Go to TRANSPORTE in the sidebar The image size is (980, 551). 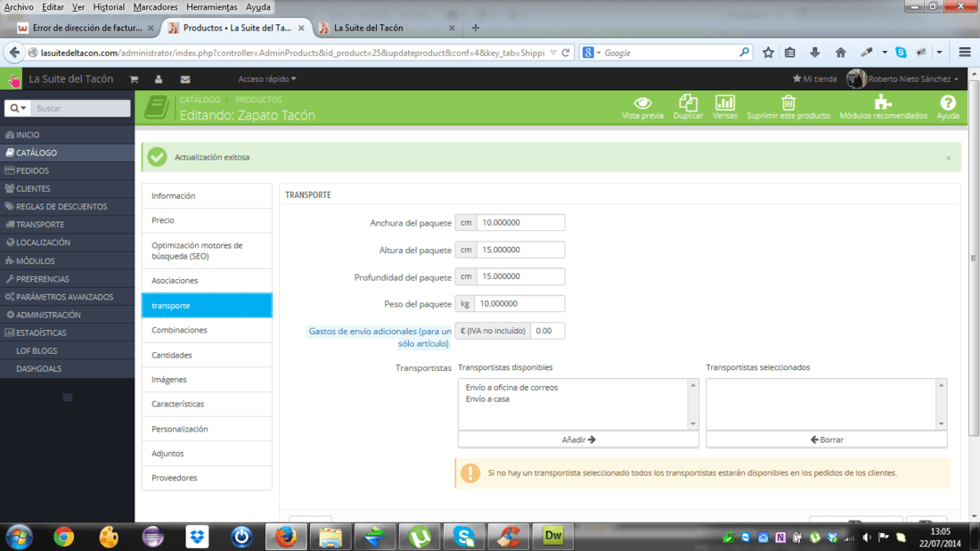[68, 225]
